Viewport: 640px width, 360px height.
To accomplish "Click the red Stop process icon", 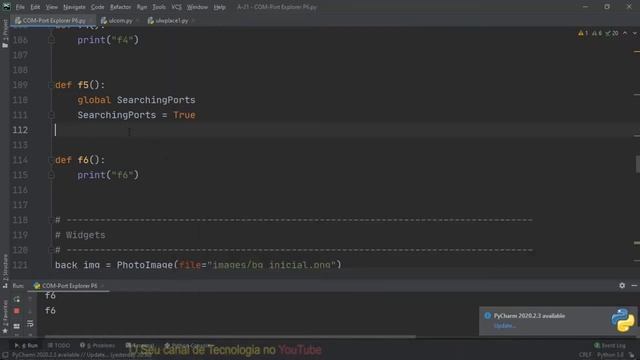I will [17, 311].
